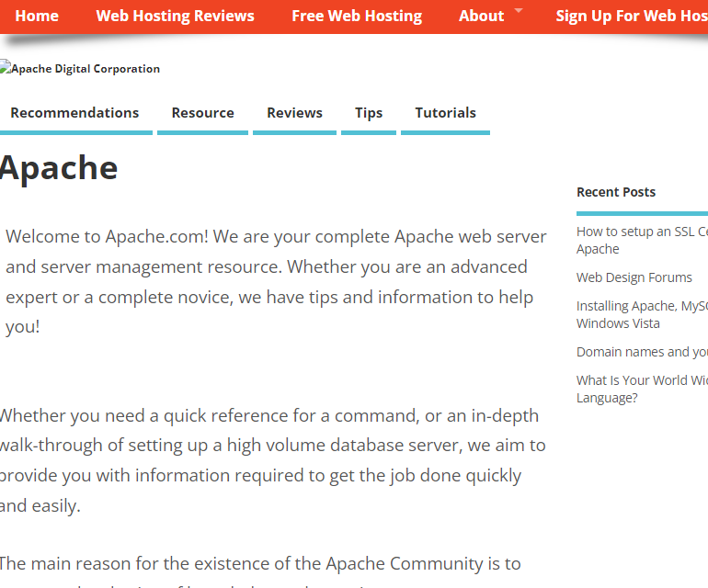Screen dimensions: 708x588
Task: Open Sign Up For Web Hosting
Action: pyautogui.click(x=632, y=16)
